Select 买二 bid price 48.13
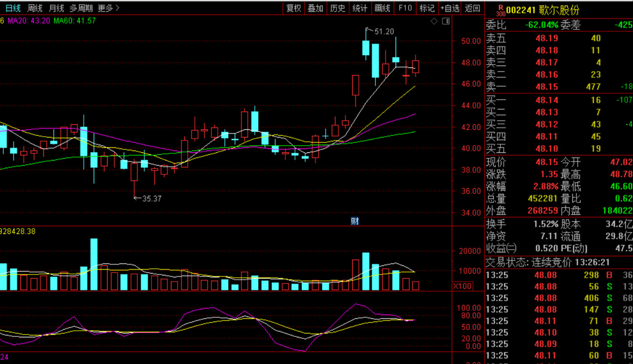The height and width of the screenshot is (364, 633). (x=547, y=113)
